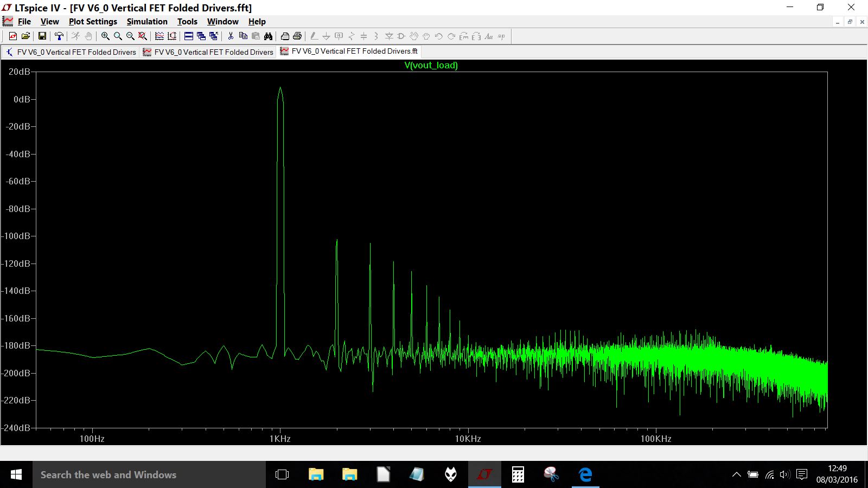Viewport: 868px width, 488px height.
Task: Open the Windows Start button
Action: click(16, 474)
